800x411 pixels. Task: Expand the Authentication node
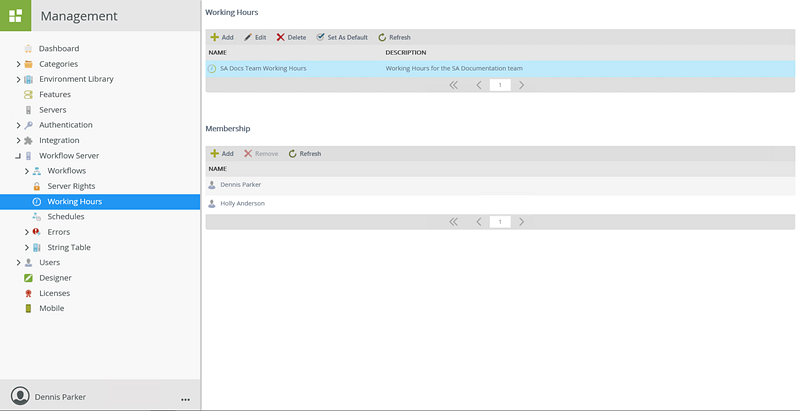18,125
